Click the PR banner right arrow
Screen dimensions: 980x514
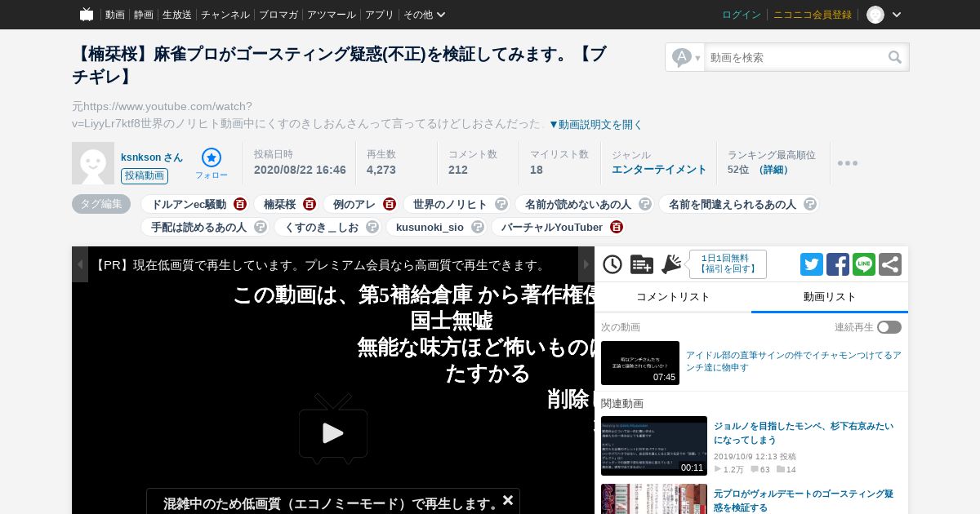point(586,264)
